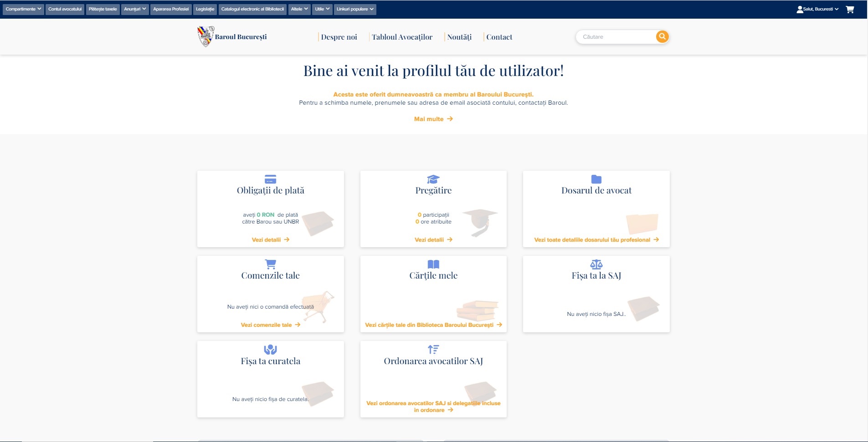Expand the Compartimente dropdown
868x442 pixels.
tap(23, 8)
